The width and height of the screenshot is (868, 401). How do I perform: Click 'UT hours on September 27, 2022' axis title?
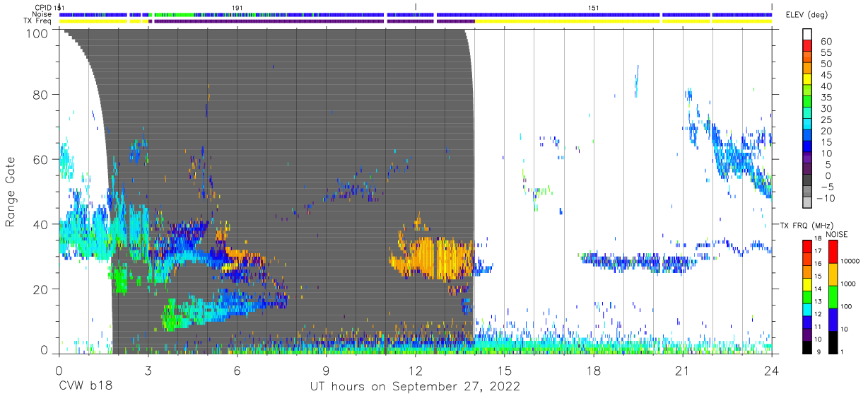point(415,387)
